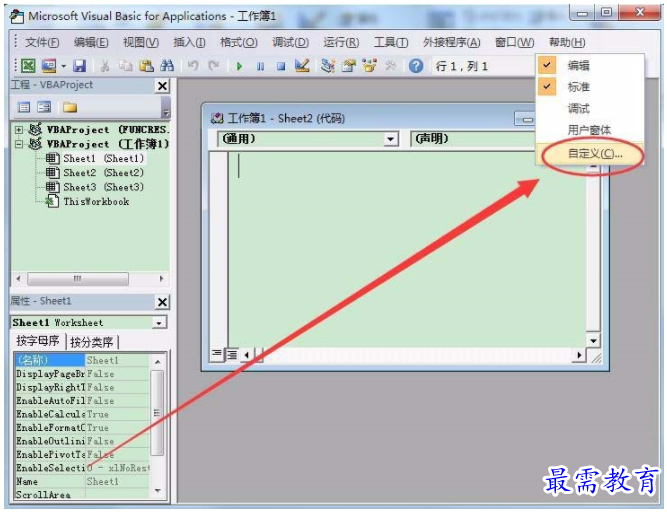Open the 帮助(H) menu
The width and height of the screenshot is (667, 512).
coord(567,42)
